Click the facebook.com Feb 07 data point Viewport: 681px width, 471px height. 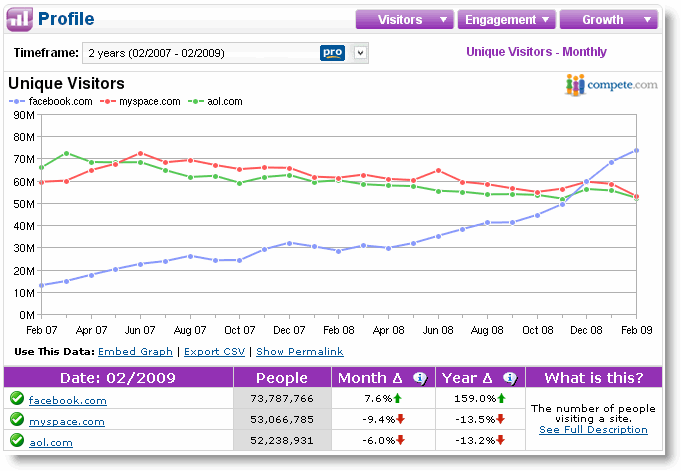click(41, 285)
